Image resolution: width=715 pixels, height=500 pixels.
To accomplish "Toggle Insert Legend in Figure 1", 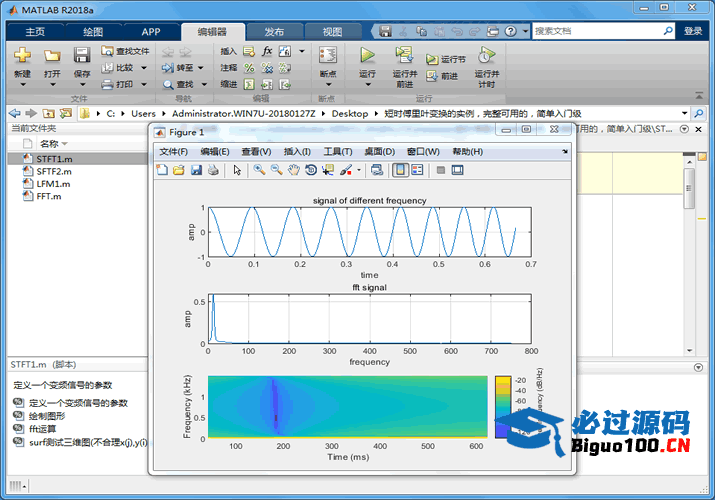I will (x=417, y=170).
